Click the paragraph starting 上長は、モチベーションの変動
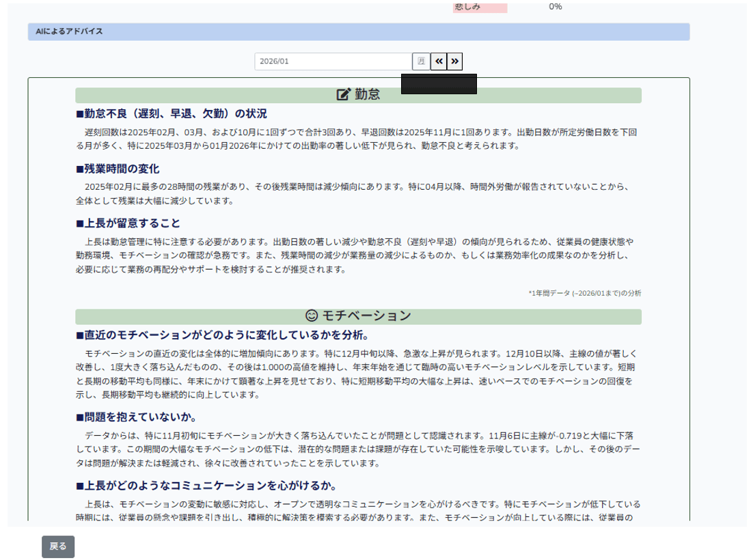 [358, 510]
